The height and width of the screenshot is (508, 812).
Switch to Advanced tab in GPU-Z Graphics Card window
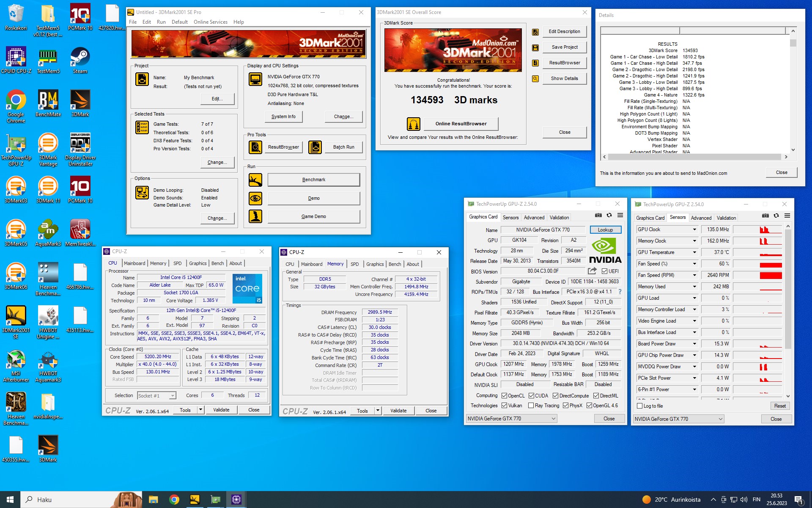(534, 218)
